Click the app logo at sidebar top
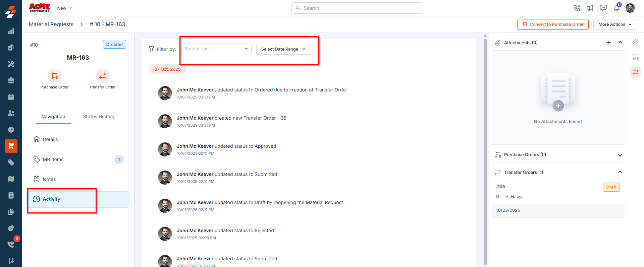Viewport: 644px width, 267px height. [x=11, y=12]
